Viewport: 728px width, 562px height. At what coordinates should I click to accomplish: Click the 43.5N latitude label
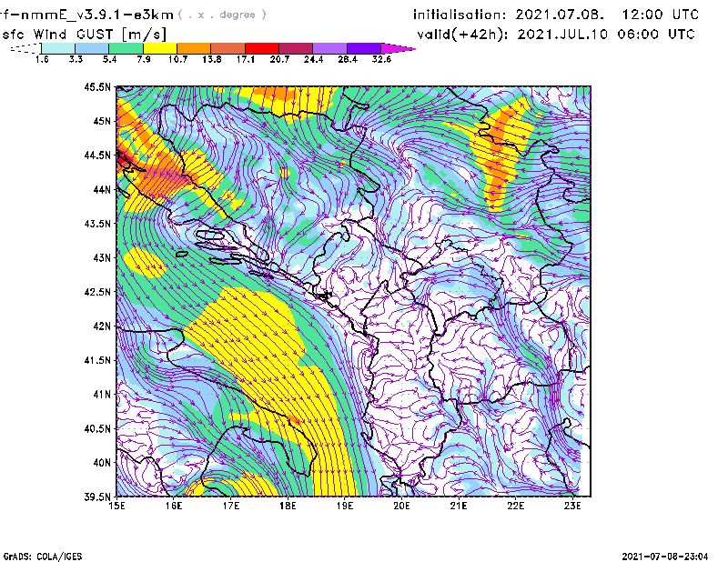pos(98,223)
